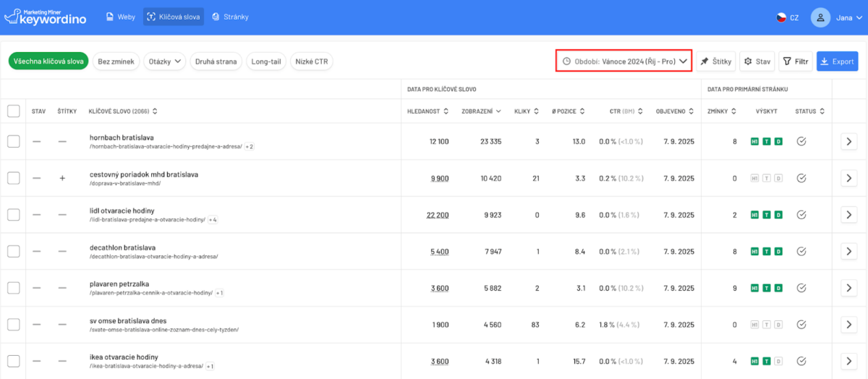
Task: Click the plus tag icon for cestovný poriadok
Action: point(62,178)
